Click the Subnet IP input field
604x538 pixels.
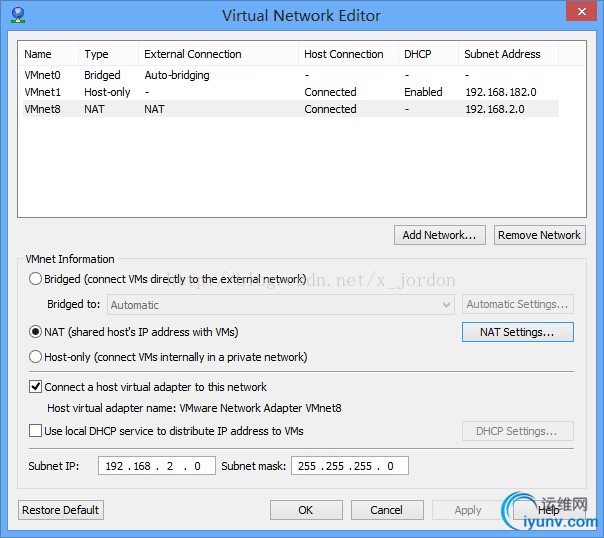click(157, 466)
